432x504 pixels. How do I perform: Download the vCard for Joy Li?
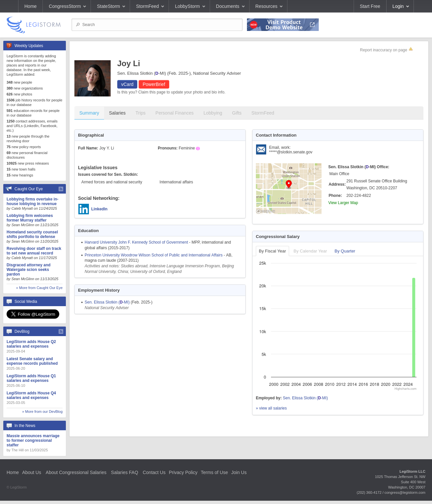pyautogui.click(x=127, y=84)
